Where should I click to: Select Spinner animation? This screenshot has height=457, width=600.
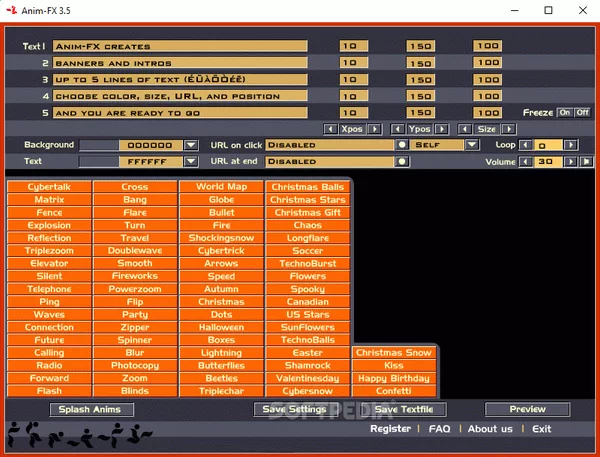pyautogui.click(x=135, y=340)
